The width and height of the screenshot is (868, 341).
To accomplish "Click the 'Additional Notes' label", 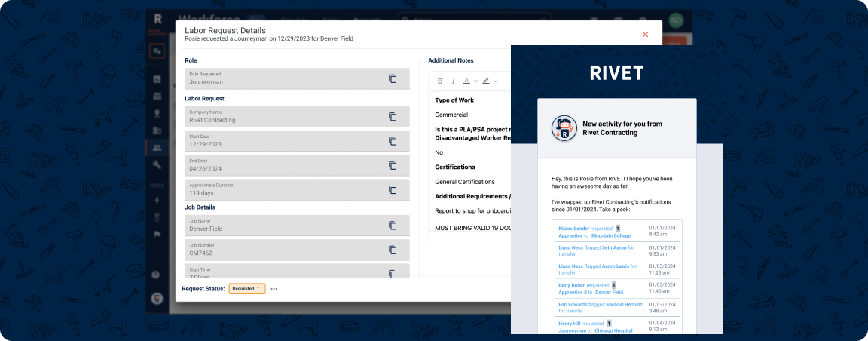I will click(451, 60).
